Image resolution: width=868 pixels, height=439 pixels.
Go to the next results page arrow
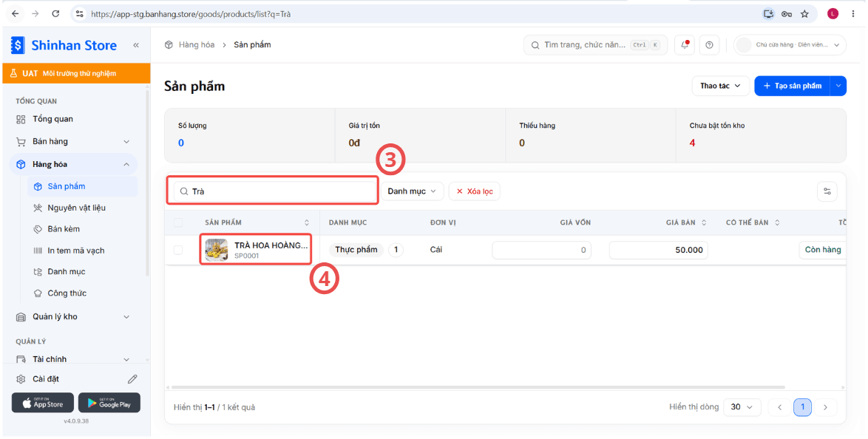click(x=825, y=407)
